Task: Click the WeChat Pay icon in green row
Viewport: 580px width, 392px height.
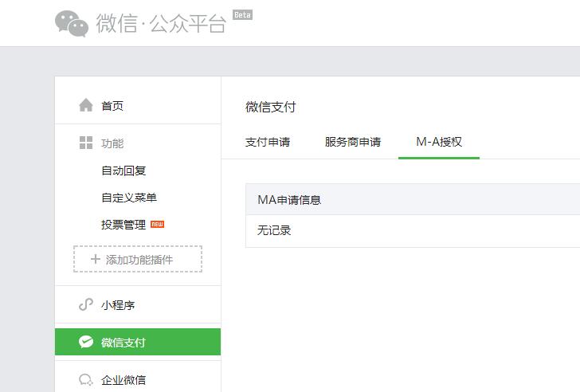Action: point(86,342)
